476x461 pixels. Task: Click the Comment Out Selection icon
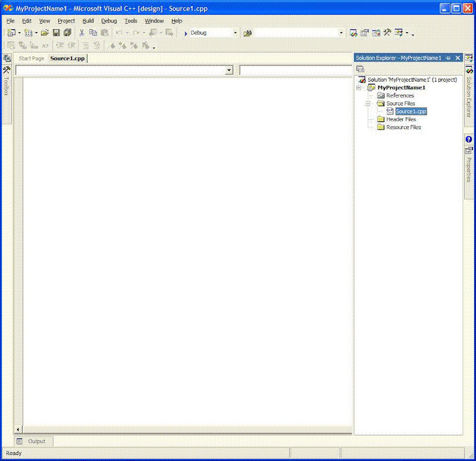pos(86,46)
